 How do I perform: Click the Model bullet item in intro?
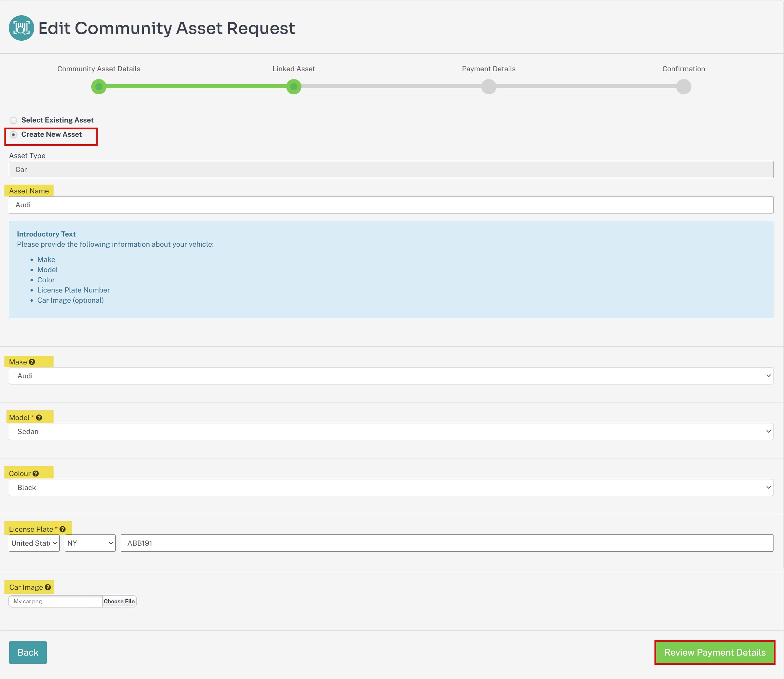pyautogui.click(x=47, y=270)
